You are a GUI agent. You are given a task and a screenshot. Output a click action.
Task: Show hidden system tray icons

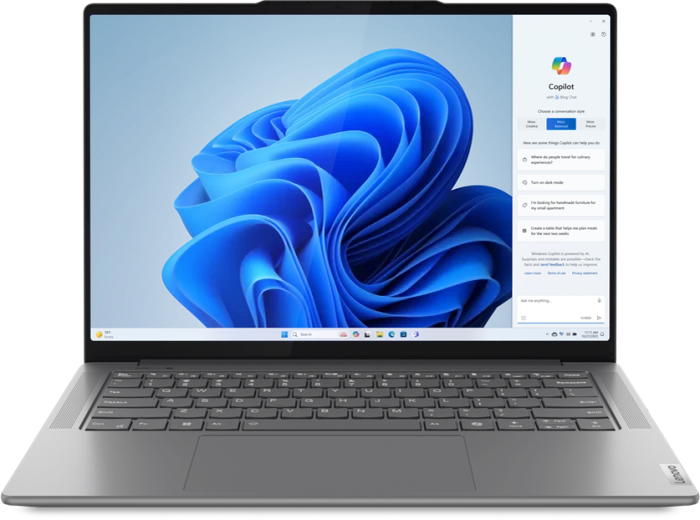547,334
